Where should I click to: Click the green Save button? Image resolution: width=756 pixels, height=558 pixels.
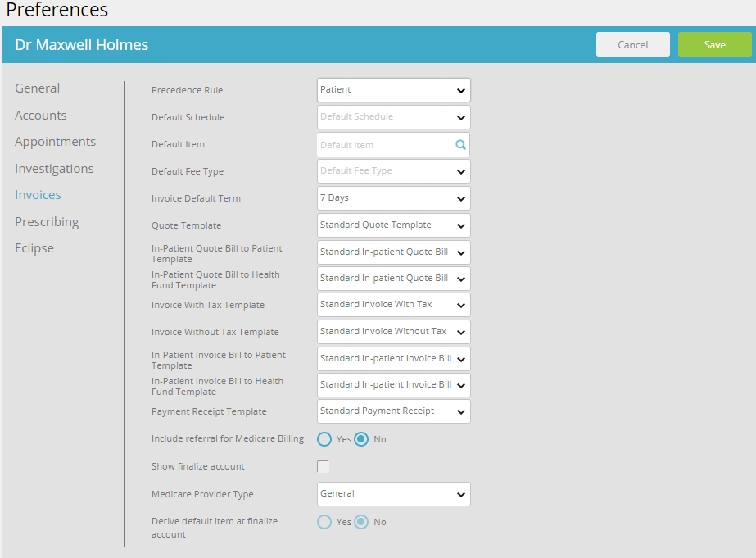tap(714, 44)
